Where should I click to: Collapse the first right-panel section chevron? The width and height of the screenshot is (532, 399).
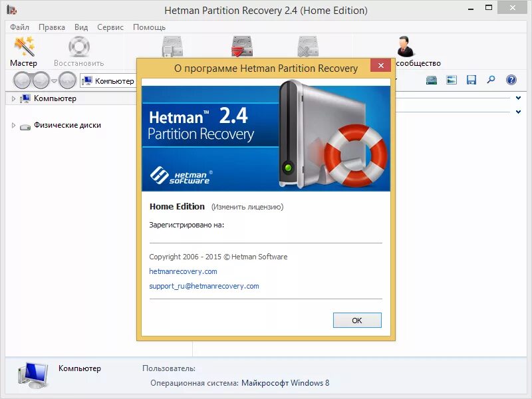(518, 98)
